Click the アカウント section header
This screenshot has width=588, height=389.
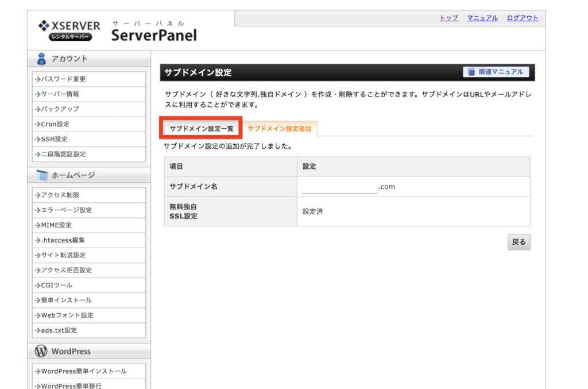click(89, 59)
